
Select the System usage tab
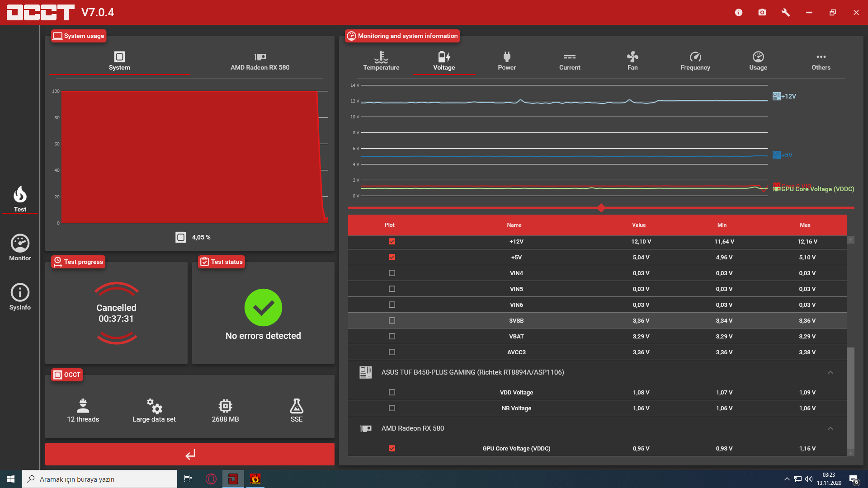click(119, 61)
